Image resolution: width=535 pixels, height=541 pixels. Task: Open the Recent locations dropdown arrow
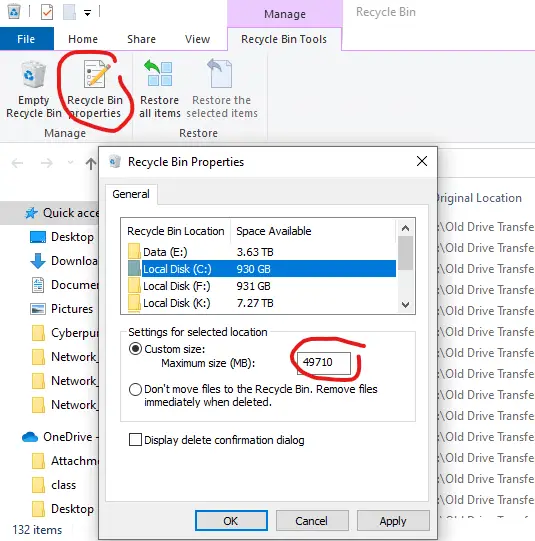pos(70,162)
